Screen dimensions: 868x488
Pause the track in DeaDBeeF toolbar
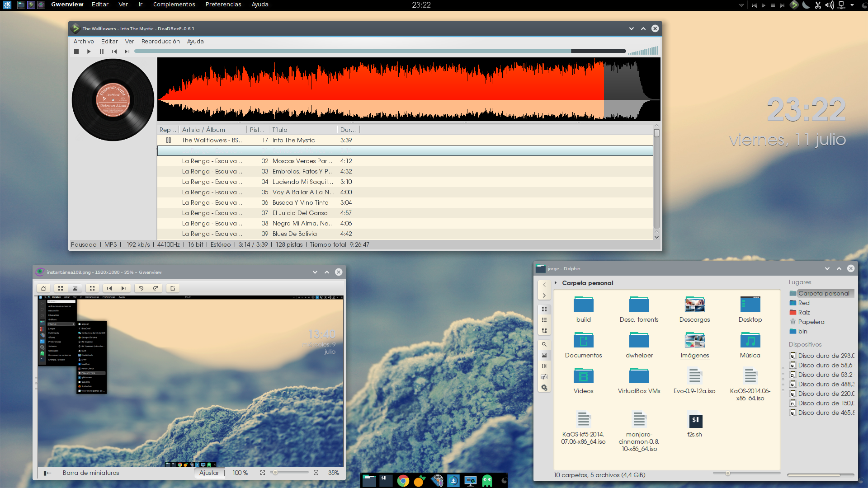click(x=102, y=52)
